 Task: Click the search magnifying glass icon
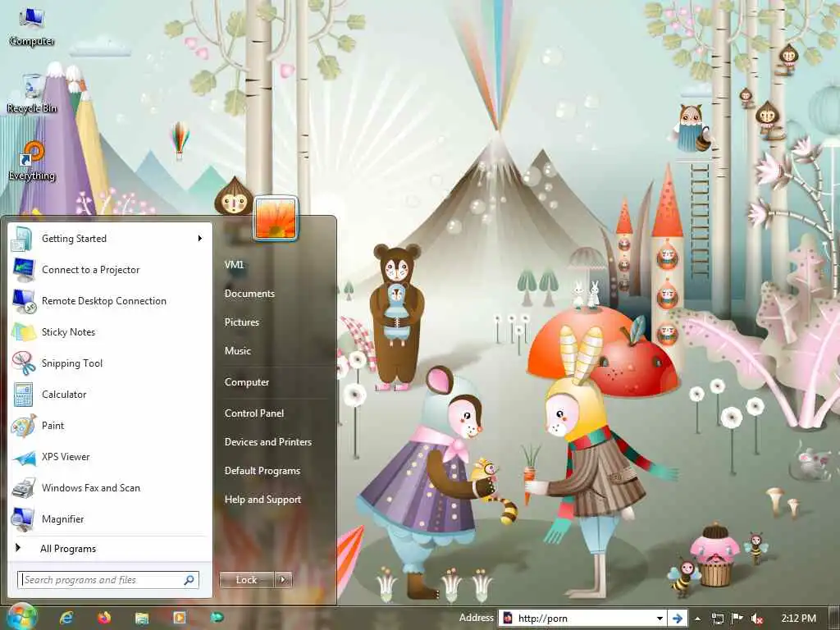pos(189,580)
